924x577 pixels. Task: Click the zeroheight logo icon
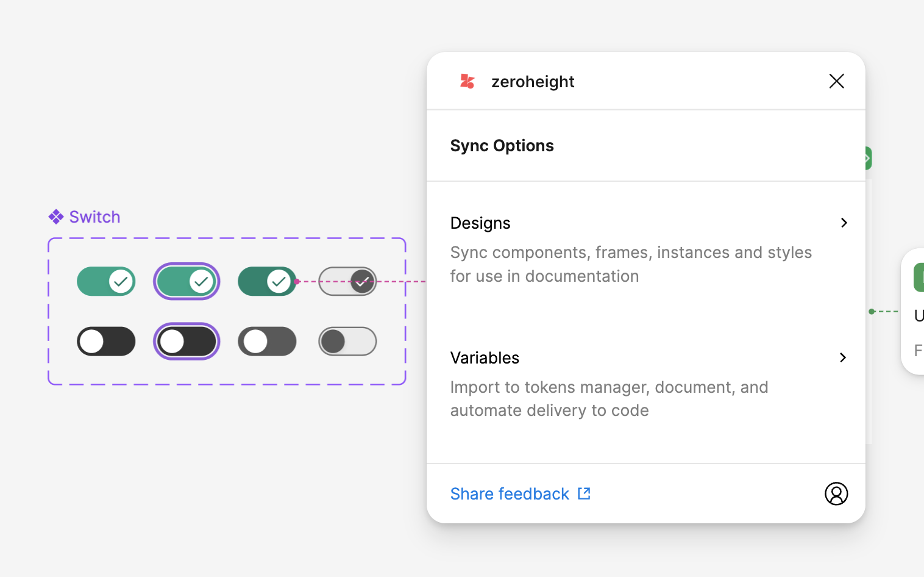click(x=467, y=81)
